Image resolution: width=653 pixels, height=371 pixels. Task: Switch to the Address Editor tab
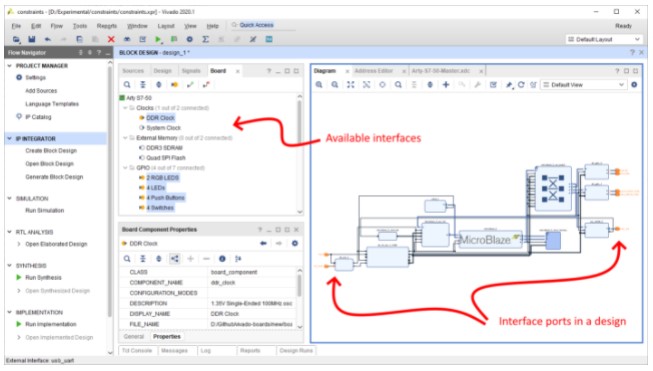[x=374, y=71]
